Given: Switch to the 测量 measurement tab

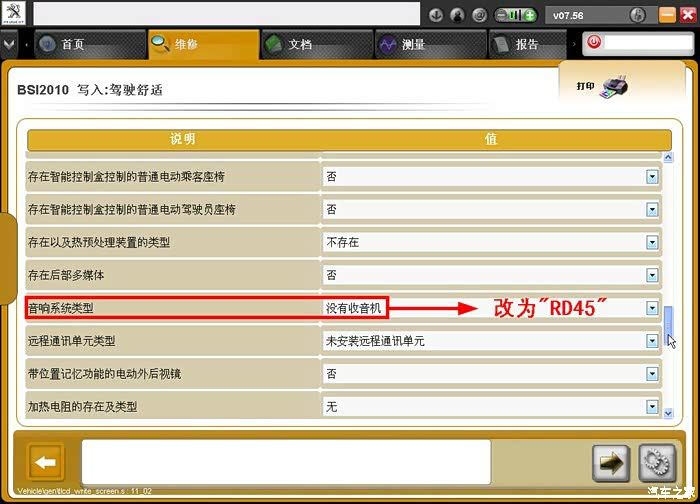Looking at the screenshot, I should point(431,44).
